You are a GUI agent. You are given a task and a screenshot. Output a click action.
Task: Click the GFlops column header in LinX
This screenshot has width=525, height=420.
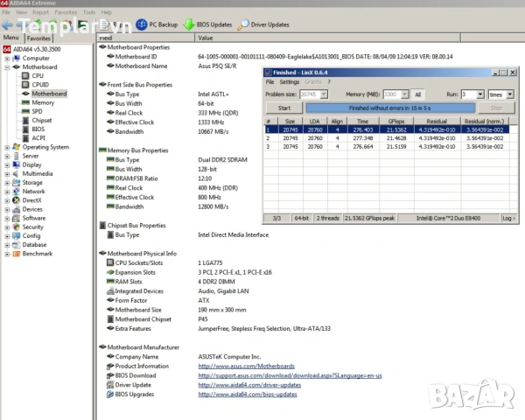(396, 122)
